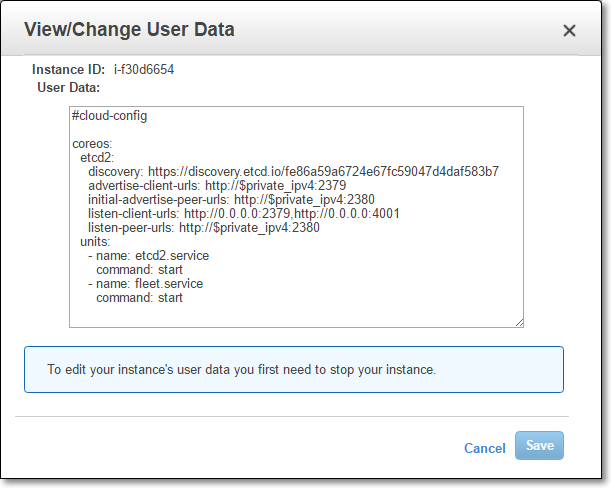Click the etcd2: line in the config

97,157
